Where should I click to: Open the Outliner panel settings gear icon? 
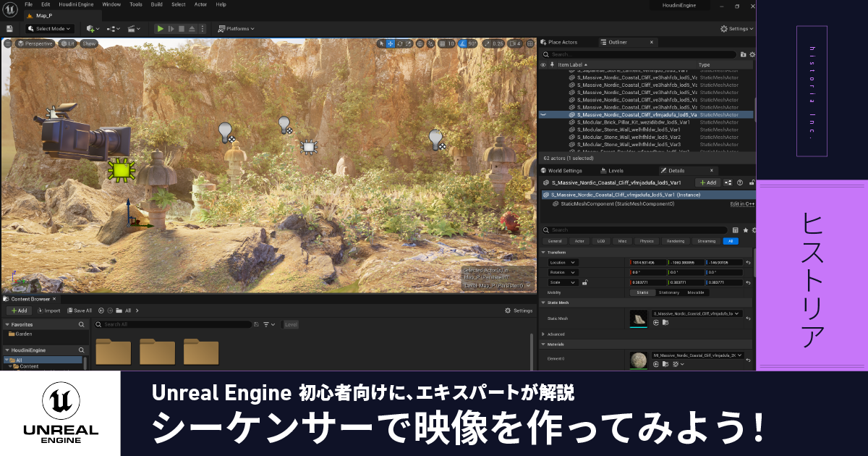(751, 53)
